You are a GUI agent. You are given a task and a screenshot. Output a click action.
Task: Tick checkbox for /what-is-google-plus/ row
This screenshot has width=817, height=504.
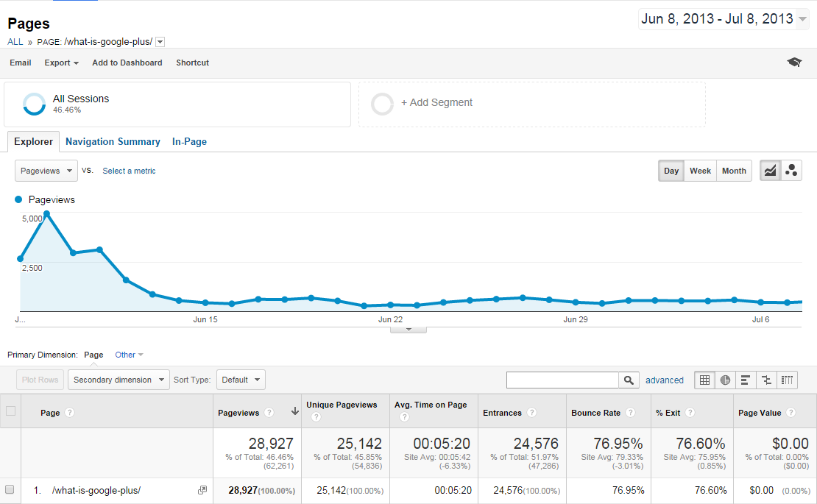click(x=10, y=489)
